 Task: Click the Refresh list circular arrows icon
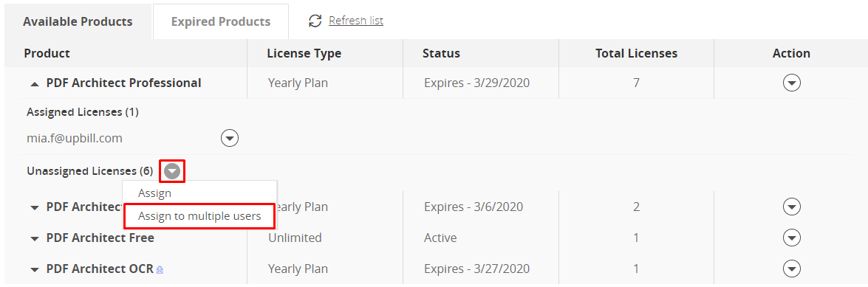point(315,21)
